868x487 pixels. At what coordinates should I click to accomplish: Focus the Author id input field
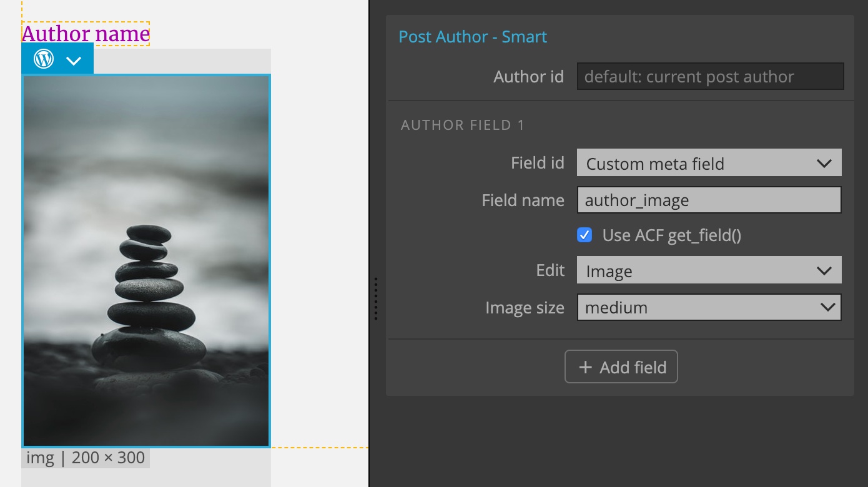coord(711,76)
